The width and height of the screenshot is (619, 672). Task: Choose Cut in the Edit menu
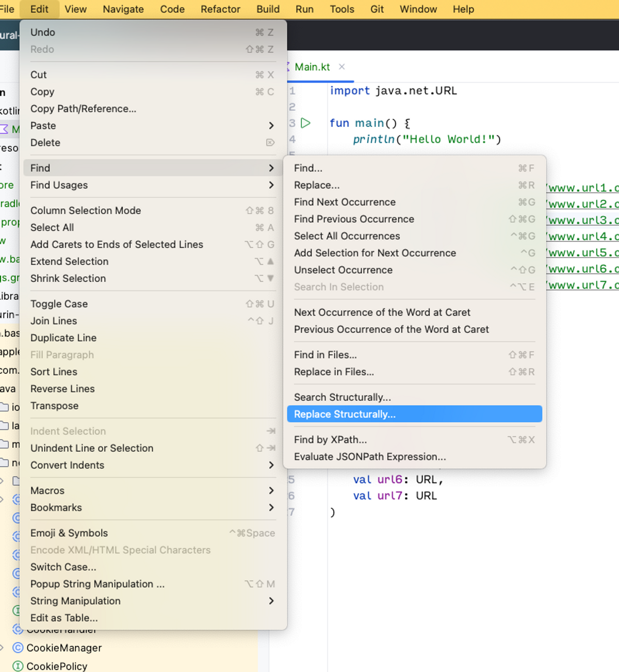153,74
